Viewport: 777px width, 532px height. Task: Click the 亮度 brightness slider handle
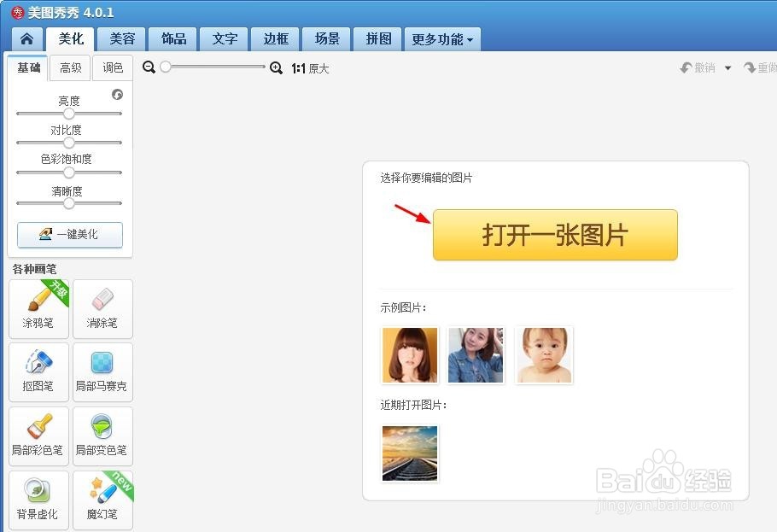pyautogui.click(x=69, y=114)
